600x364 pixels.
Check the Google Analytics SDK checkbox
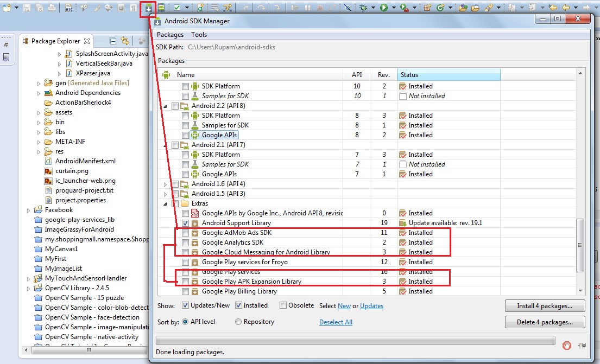pos(185,242)
